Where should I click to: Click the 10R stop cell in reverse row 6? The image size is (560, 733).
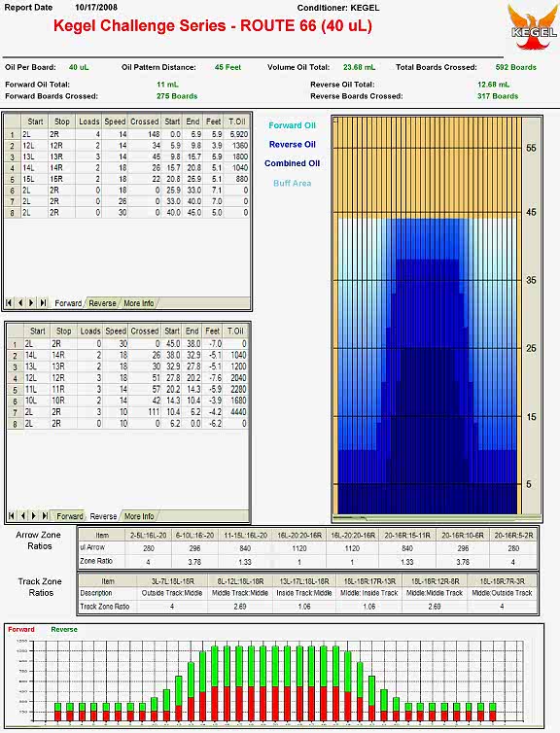click(x=64, y=401)
